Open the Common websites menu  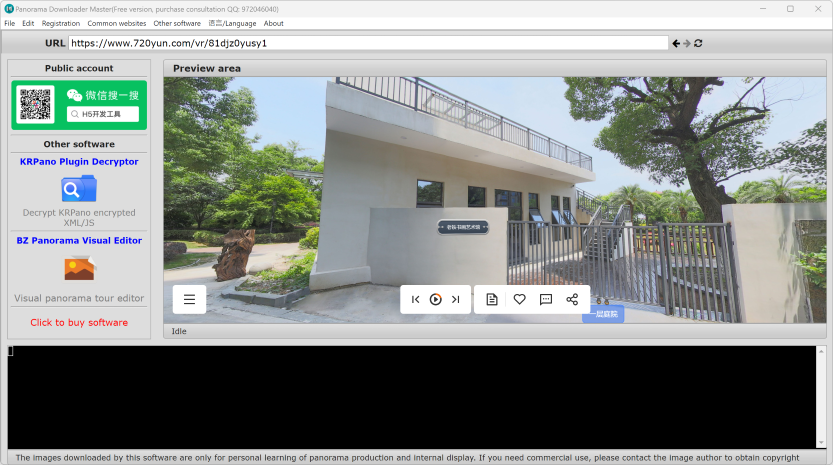coord(116,23)
